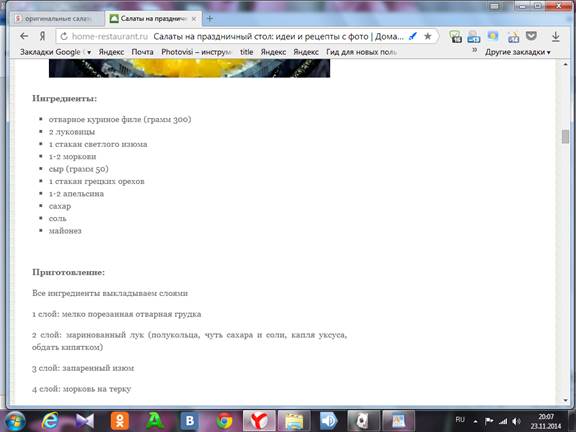Viewport: 576px width, 432px height.
Task: Open the Action Center flag icon
Action: pos(489,421)
